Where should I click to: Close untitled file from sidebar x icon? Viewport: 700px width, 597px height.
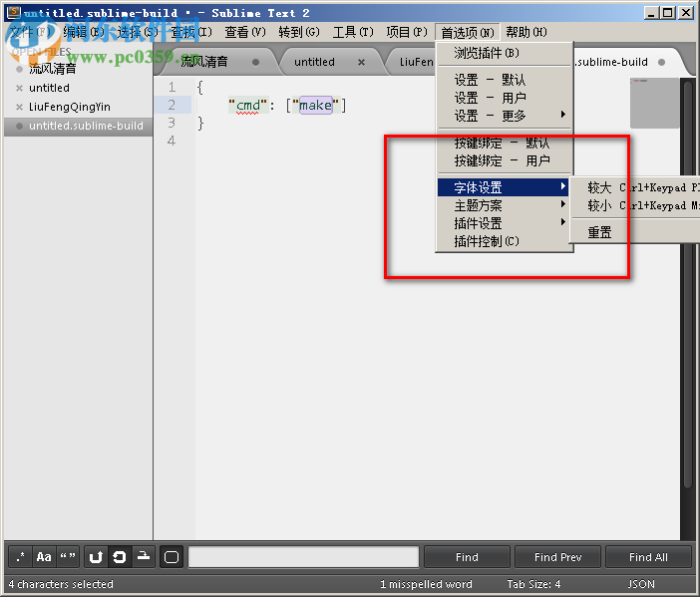(19, 88)
